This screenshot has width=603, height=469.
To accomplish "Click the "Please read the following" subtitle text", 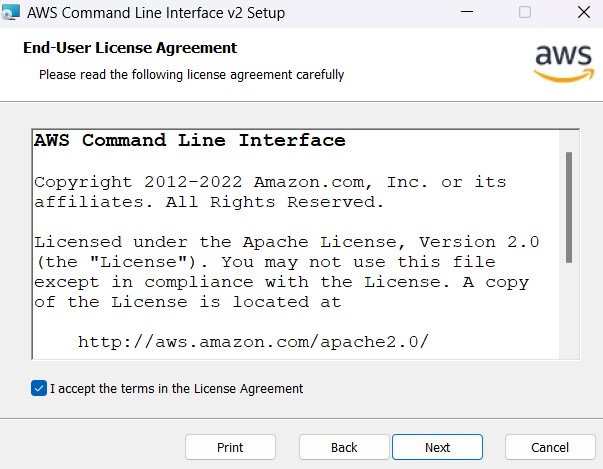I will (x=191, y=75).
